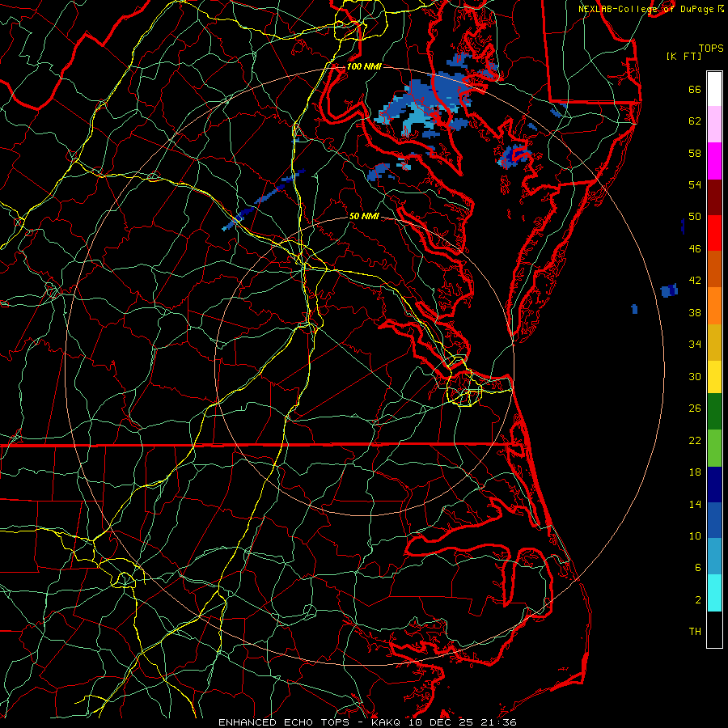Viewport: 728px width, 728px height.
Task: Click the 21:36 timestamp in the caption
Action: point(497,722)
